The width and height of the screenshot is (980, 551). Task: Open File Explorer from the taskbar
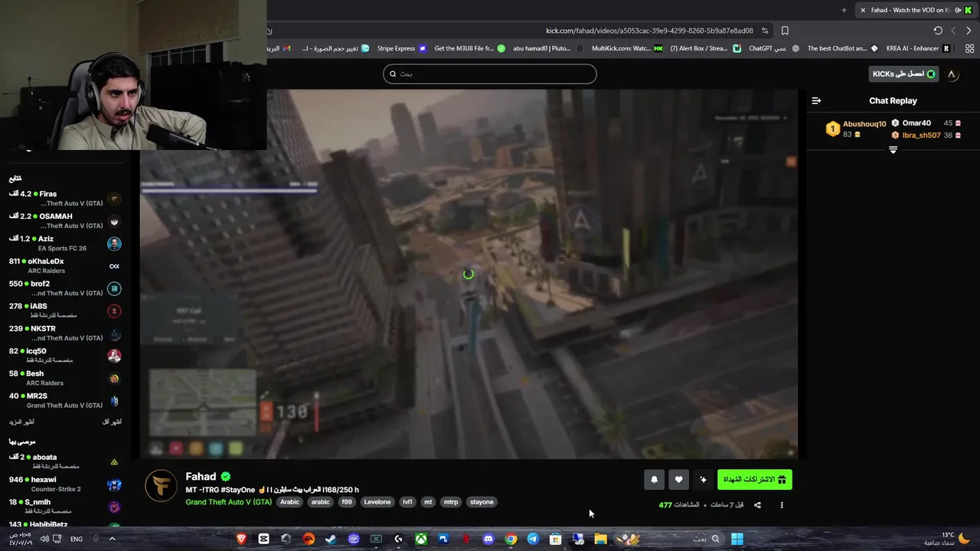(601, 539)
